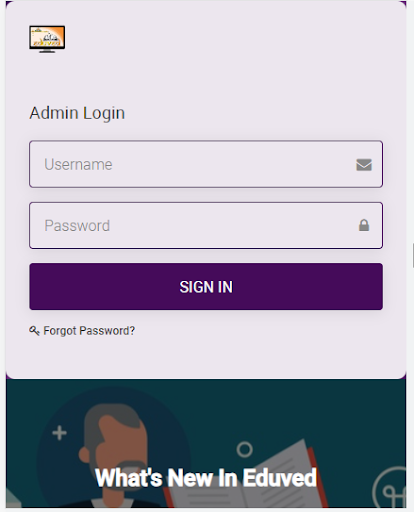Click the Admin Login heading
This screenshot has width=414, height=512.
[77, 113]
